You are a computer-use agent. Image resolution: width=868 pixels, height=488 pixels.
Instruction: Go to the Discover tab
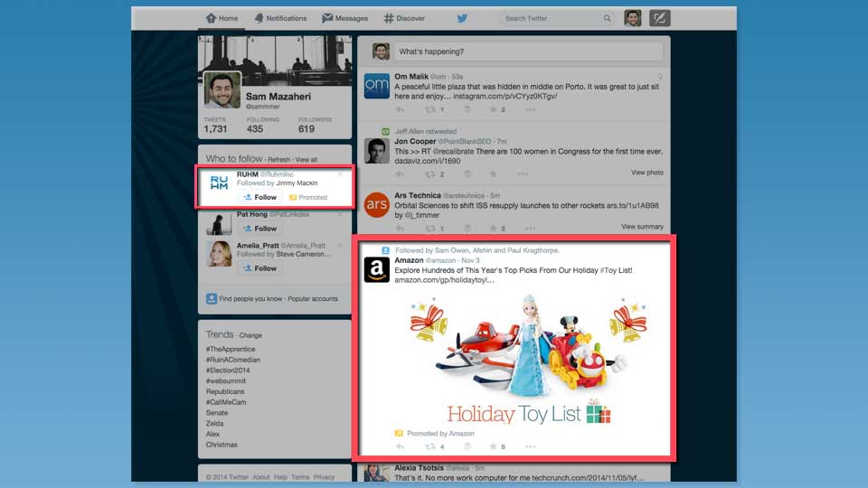click(404, 18)
